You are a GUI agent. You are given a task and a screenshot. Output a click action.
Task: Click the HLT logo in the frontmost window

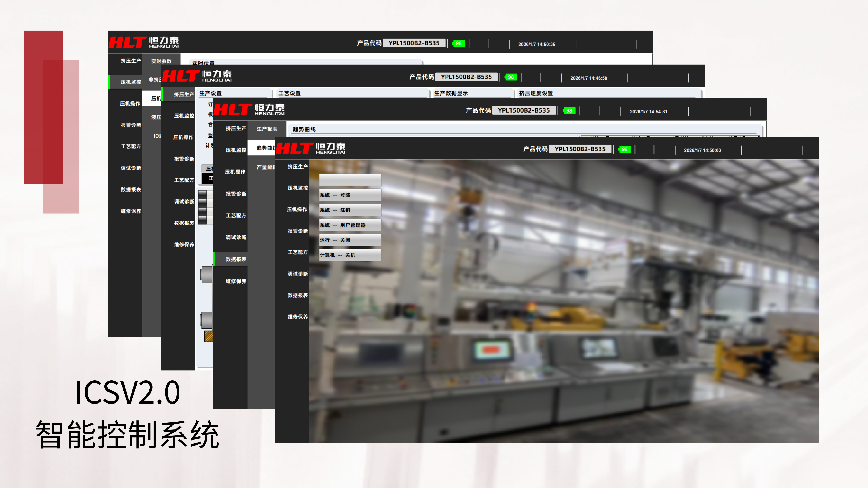[295, 148]
